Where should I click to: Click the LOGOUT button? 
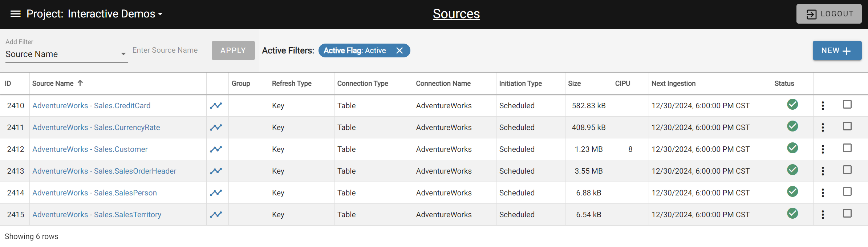[x=829, y=14]
